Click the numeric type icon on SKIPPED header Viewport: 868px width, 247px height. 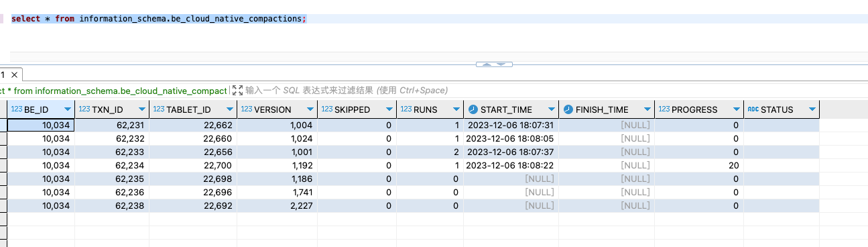[327, 109]
